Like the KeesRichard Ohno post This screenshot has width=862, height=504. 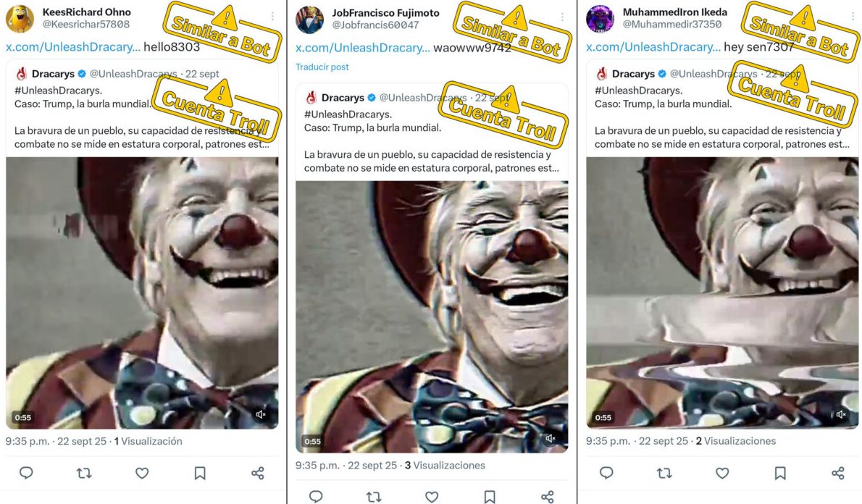[142, 473]
